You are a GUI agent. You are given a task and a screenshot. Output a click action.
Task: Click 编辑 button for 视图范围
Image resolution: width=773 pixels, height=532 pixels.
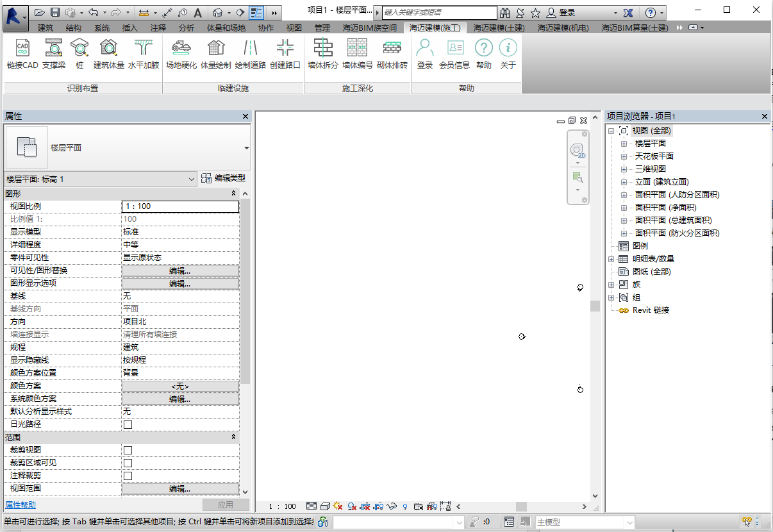point(180,488)
